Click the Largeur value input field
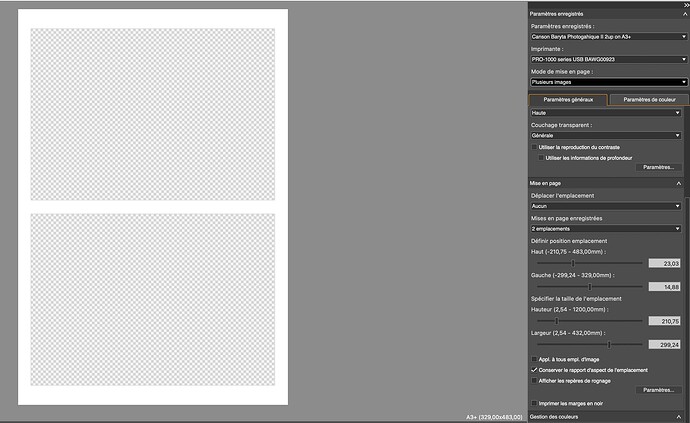690x423 pixels. pos(664,344)
